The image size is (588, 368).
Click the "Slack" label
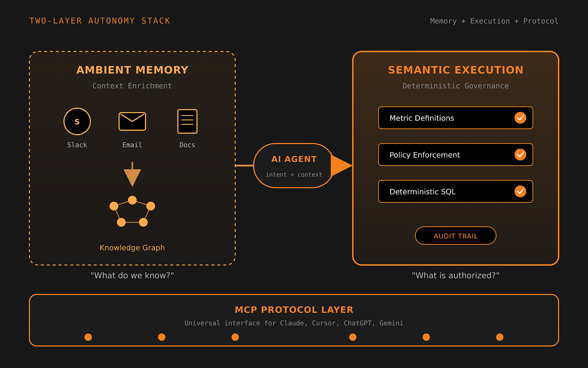tap(77, 145)
